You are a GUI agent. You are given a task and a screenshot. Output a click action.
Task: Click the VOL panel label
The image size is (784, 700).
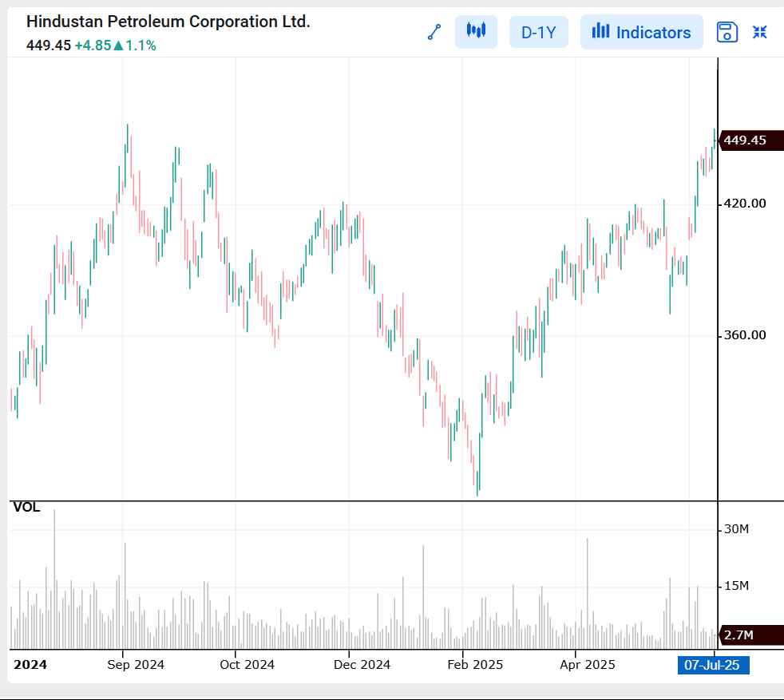coord(26,508)
